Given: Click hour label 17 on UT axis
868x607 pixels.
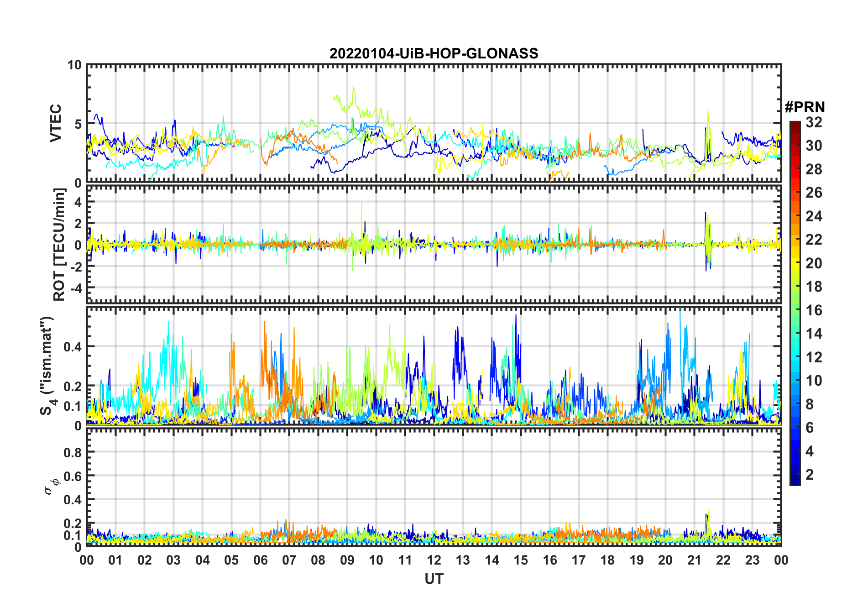Looking at the screenshot, I should (579, 560).
